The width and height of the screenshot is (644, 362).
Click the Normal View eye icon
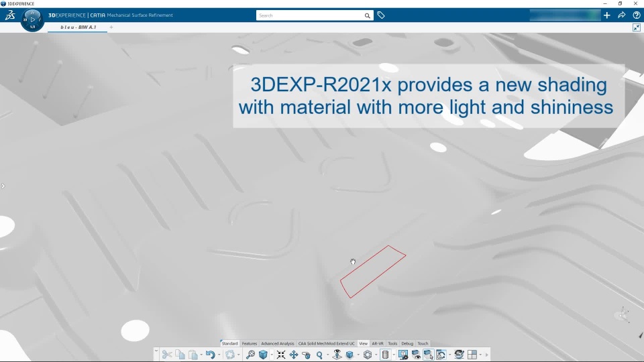click(337, 355)
